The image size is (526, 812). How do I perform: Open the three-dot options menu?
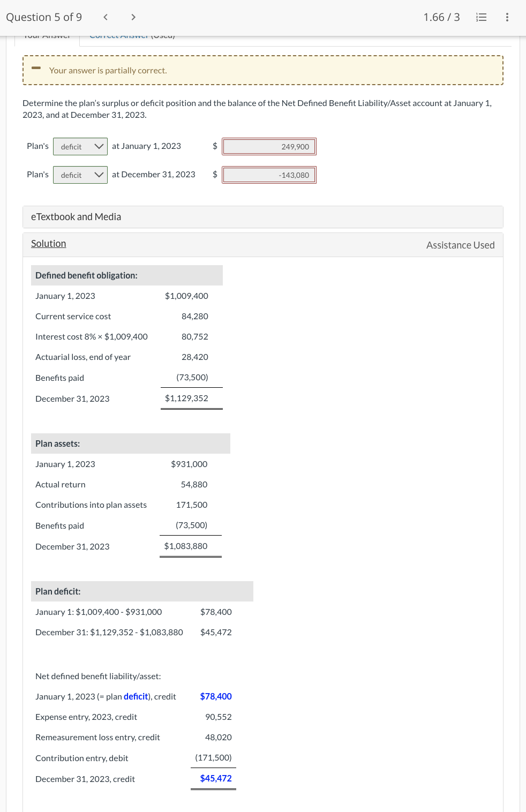[506, 17]
